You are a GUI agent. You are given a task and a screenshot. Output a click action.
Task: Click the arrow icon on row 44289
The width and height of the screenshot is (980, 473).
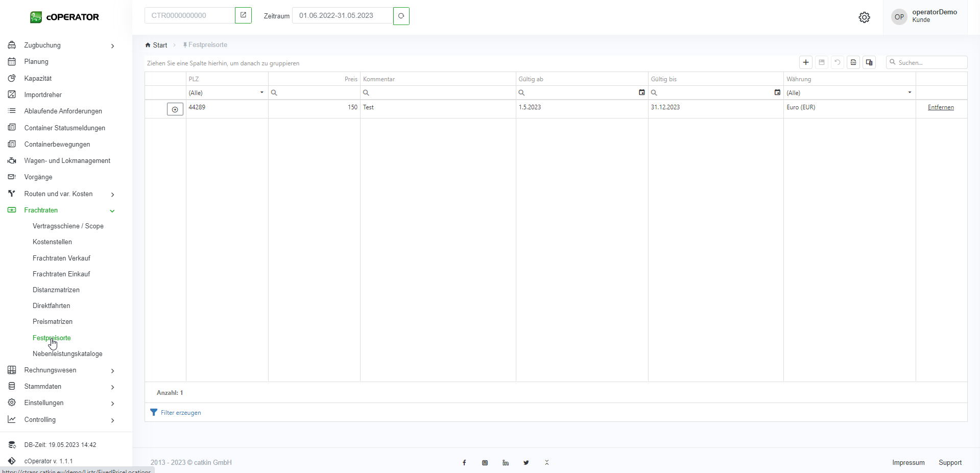tap(175, 109)
